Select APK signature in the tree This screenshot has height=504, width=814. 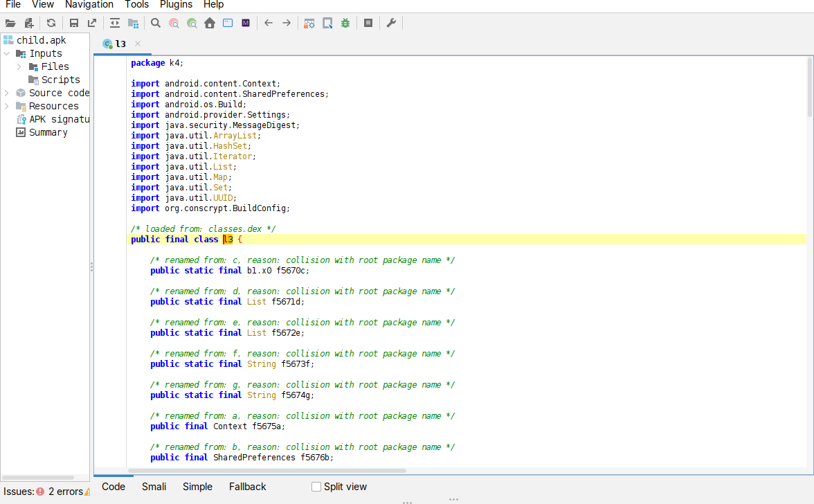pos(60,119)
